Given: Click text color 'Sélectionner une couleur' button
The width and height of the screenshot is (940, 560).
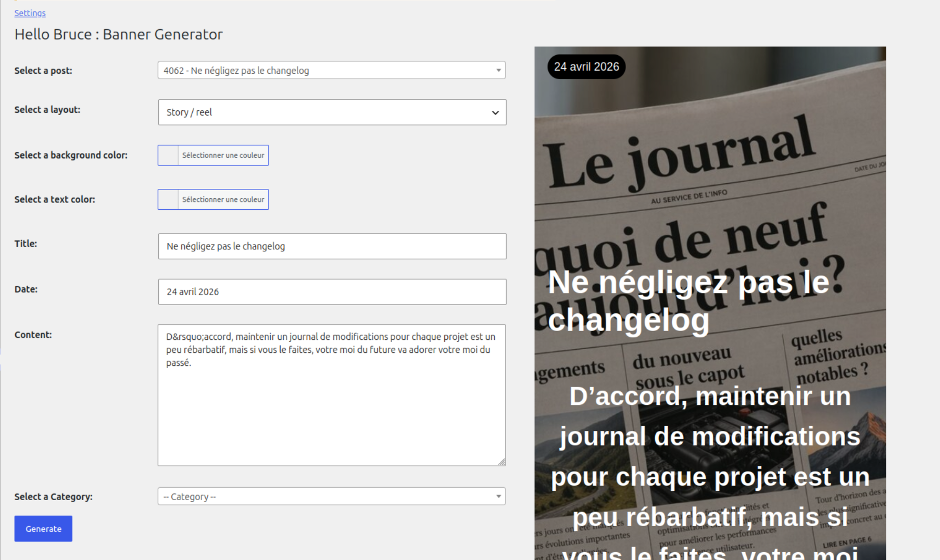Looking at the screenshot, I should (223, 199).
